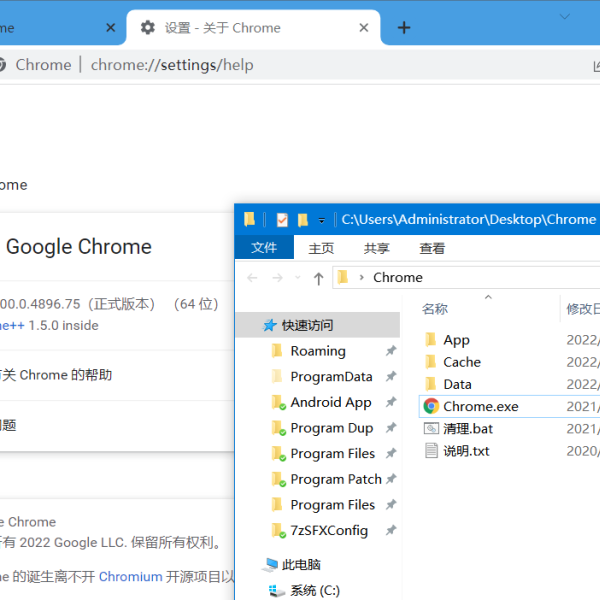Go forward in Explorer navigation

(277, 277)
